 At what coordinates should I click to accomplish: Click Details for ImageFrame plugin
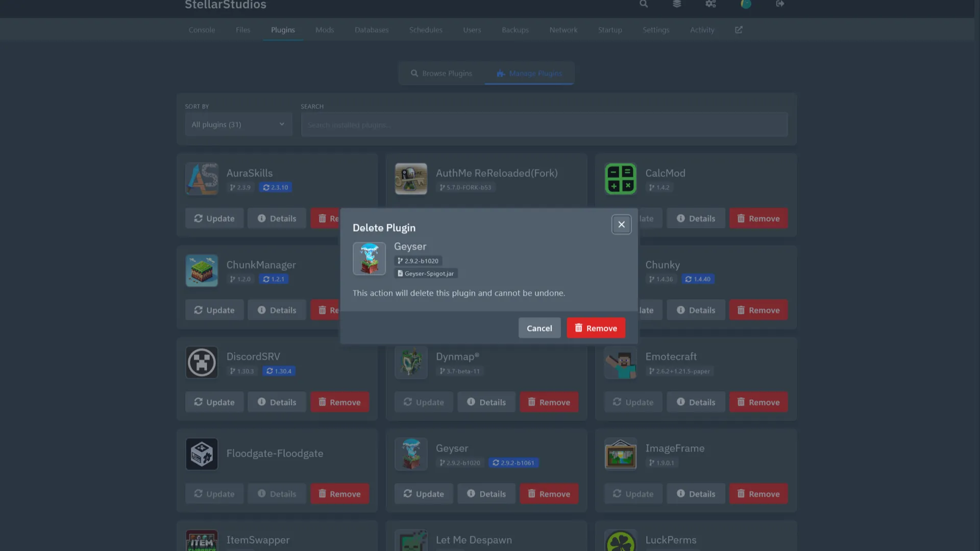[696, 494]
